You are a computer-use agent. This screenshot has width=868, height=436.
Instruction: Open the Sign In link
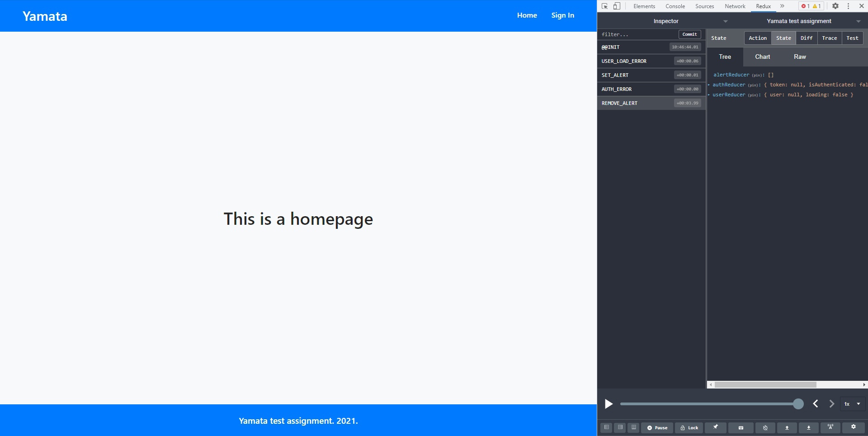(563, 15)
